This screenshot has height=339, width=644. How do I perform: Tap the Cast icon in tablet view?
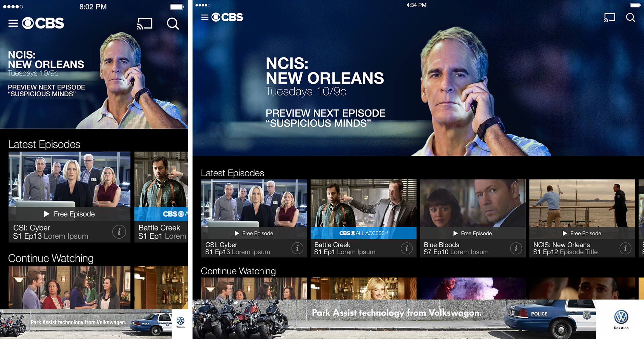tap(609, 18)
